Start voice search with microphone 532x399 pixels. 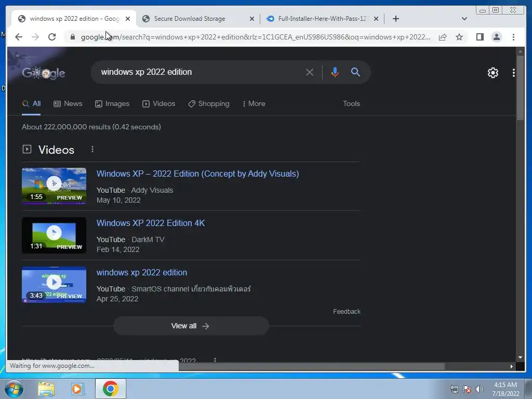pyautogui.click(x=335, y=72)
